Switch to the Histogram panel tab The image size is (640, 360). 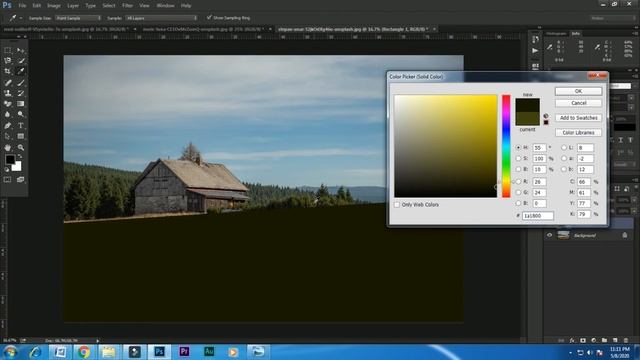(x=556, y=33)
